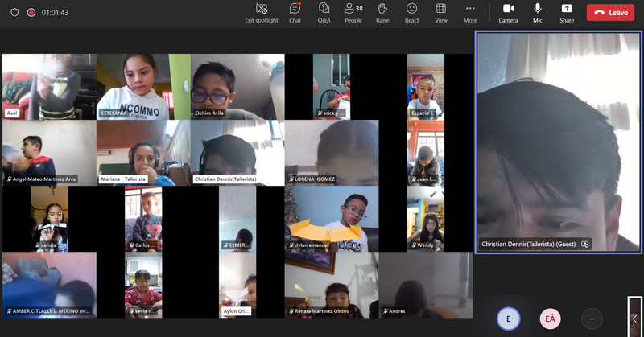Click the spotlighted Christian Dennis large video
The width and height of the screenshot is (644, 337).
(559, 142)
